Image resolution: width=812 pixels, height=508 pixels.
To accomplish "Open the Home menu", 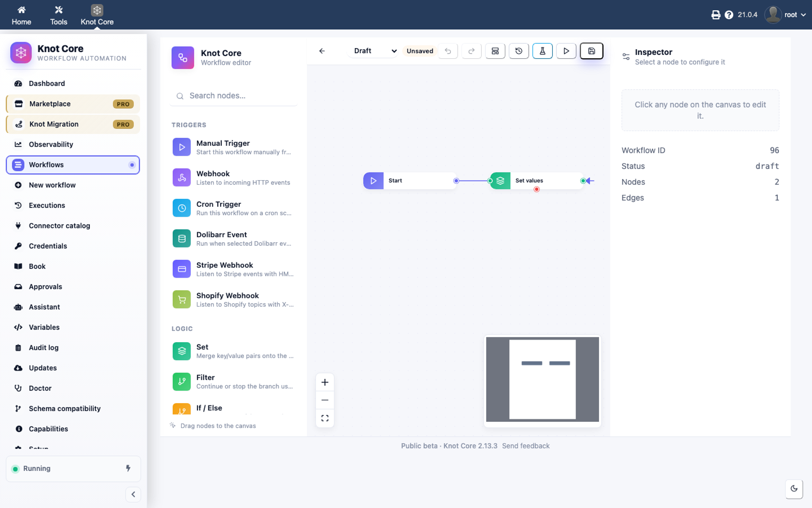I will [21, 16].
